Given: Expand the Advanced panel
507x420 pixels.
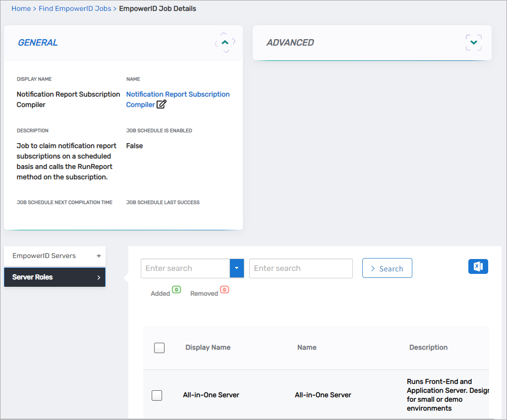Looking at the screenshot, I should 473,43.
